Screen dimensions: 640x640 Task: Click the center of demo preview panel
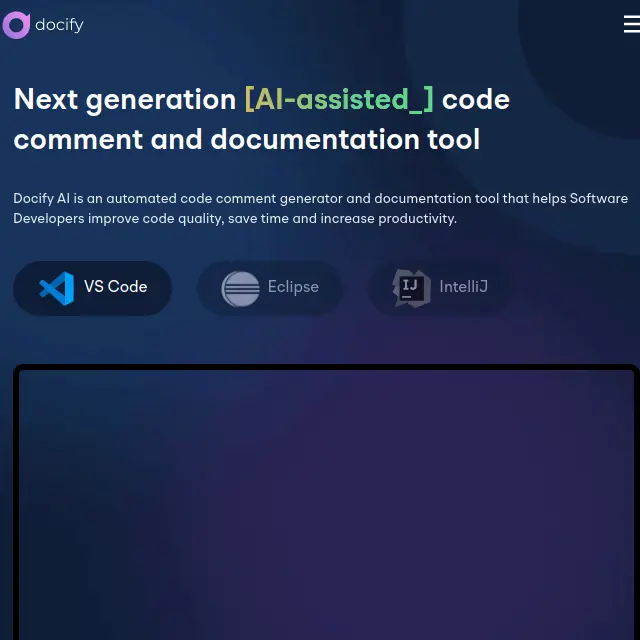point(325,505)
